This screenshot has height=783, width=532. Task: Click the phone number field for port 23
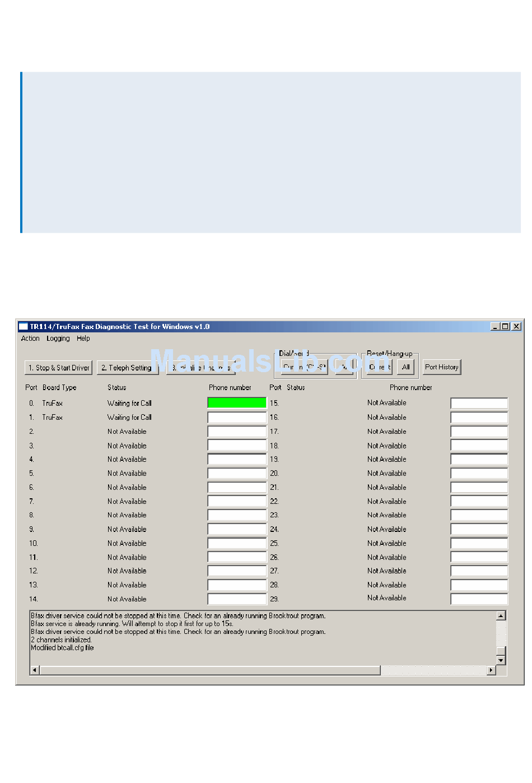pyautogui.click(x=479, y=515)
